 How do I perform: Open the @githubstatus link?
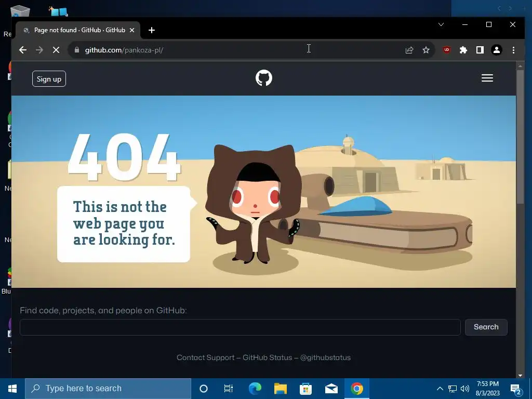325,357
